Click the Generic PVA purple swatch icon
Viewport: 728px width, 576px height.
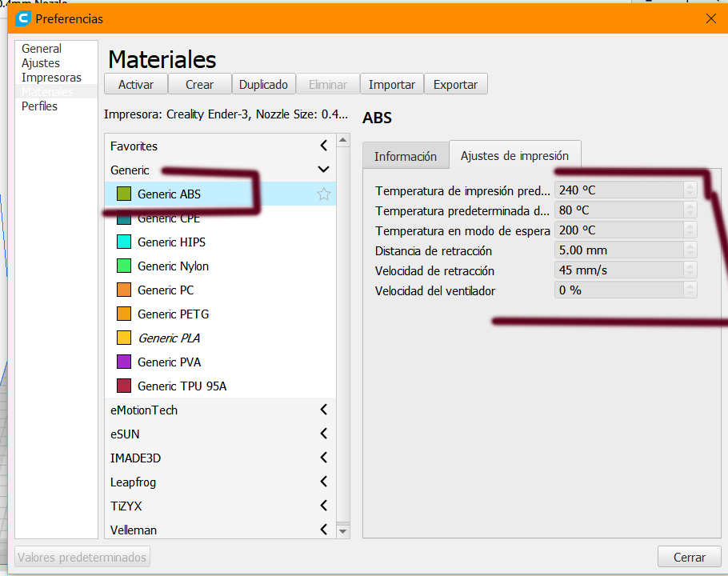(x=124, y=362)
